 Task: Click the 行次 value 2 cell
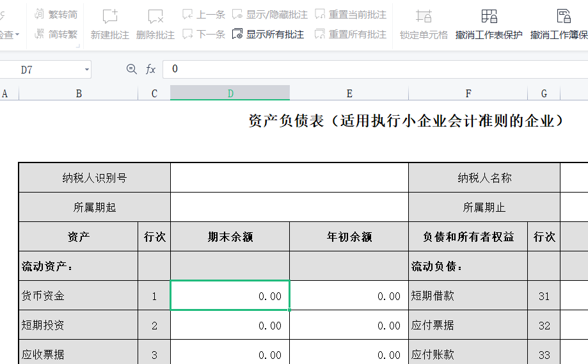pos(154,325)
